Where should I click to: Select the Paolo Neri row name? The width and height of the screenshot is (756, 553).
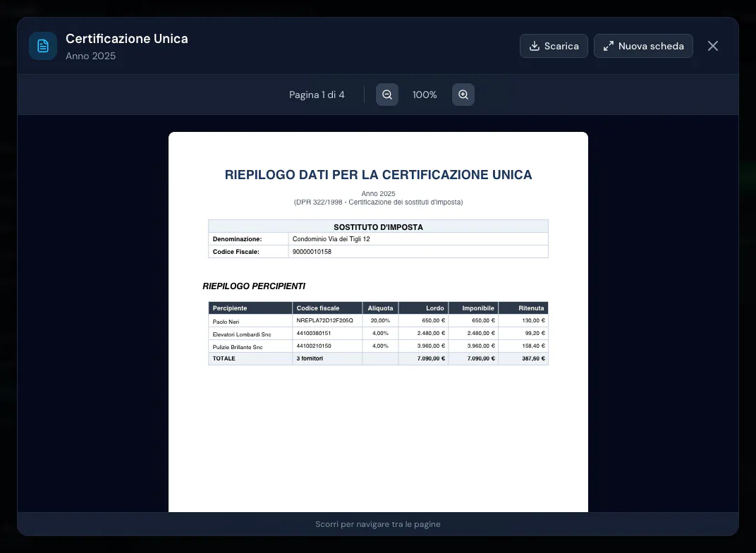coord(226,322)
